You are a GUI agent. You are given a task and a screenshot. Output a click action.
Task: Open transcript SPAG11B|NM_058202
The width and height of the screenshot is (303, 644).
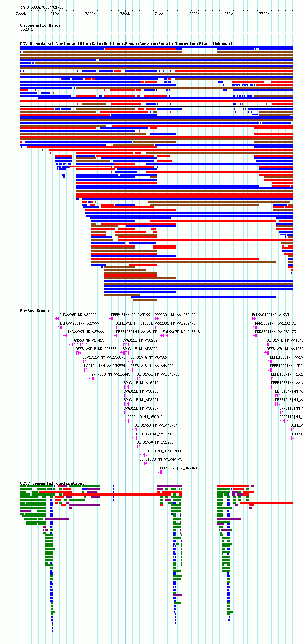pos(140,340)
